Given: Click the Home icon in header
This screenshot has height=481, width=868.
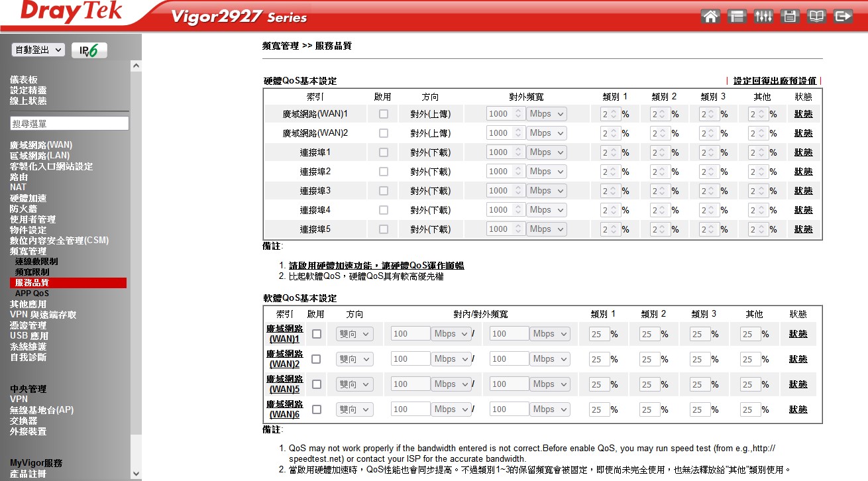Looking at the screenshot, I should click(710, 17).
